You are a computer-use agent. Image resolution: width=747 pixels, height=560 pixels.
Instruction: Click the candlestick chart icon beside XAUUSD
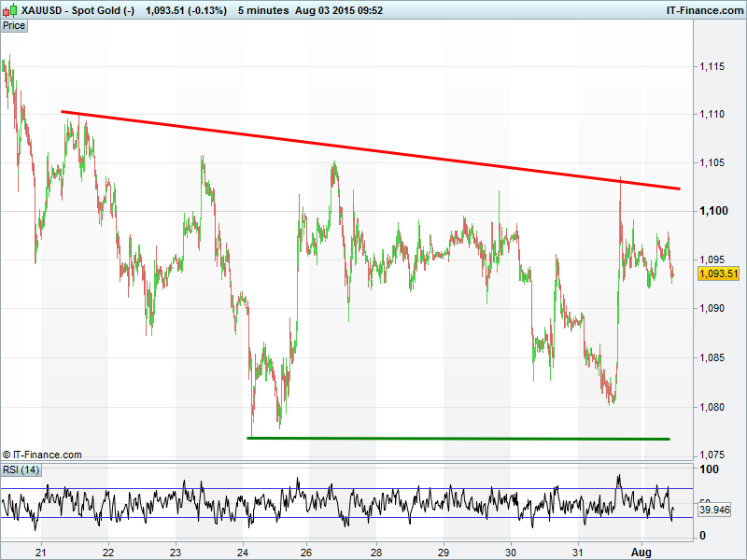[9, 10]
